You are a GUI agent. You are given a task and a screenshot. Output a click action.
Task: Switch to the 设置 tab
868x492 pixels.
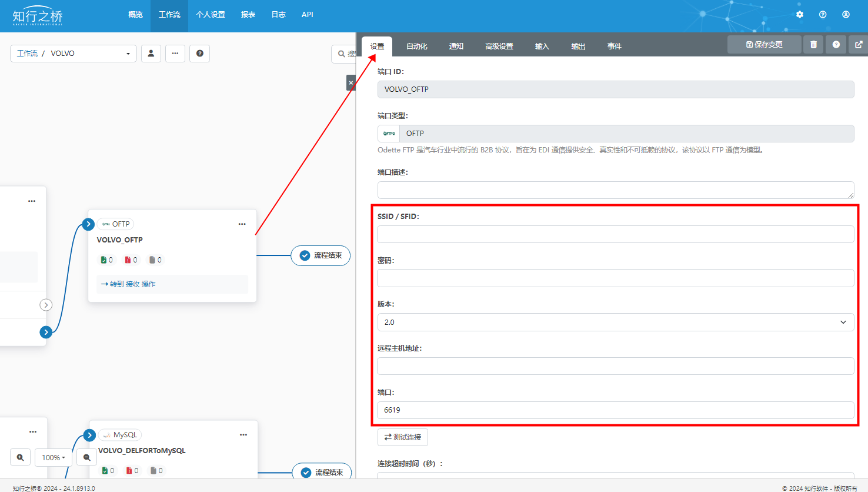pyautogui.click(x=377, y=46)
